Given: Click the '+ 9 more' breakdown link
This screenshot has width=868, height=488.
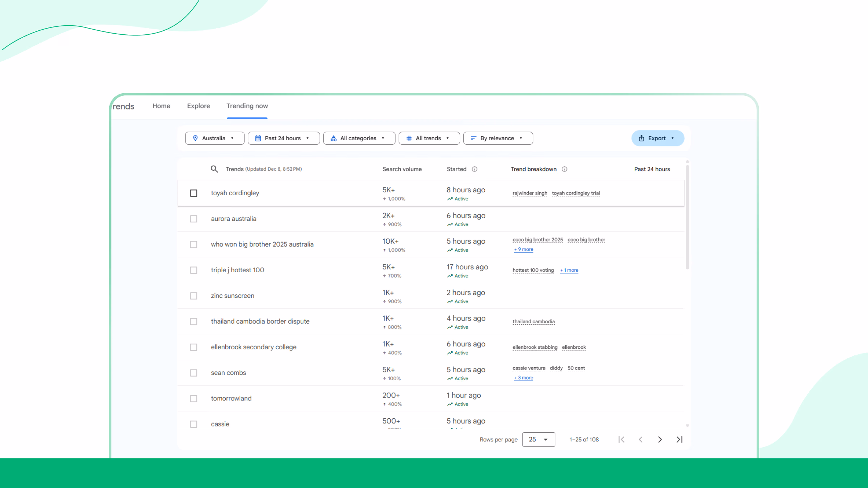Looking at the screenshot, I should pos(523,249).
